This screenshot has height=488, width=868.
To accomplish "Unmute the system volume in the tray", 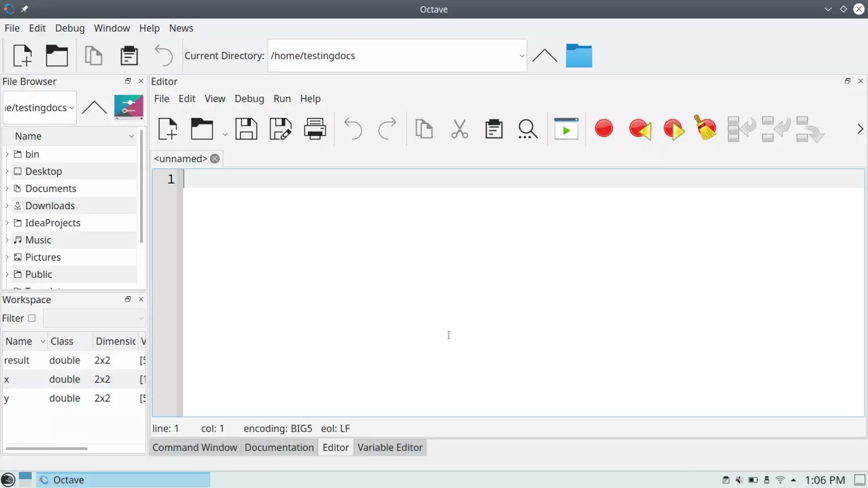I will tap(739, 480).
